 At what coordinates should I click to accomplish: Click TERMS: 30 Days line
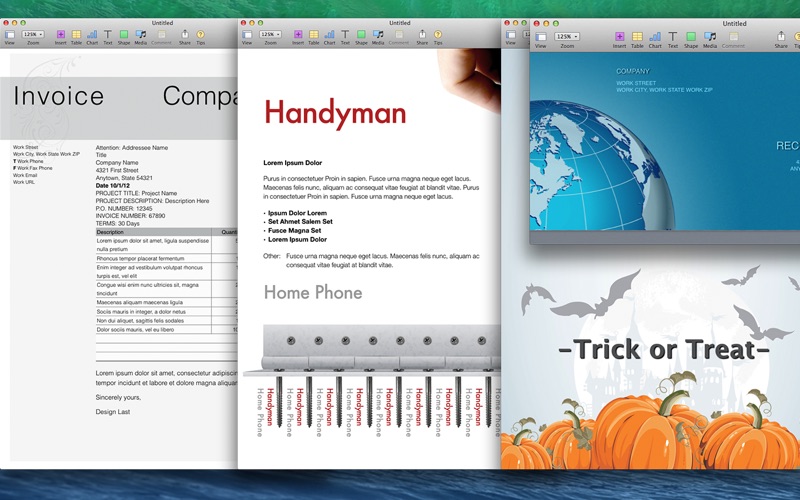coord(117,223)
